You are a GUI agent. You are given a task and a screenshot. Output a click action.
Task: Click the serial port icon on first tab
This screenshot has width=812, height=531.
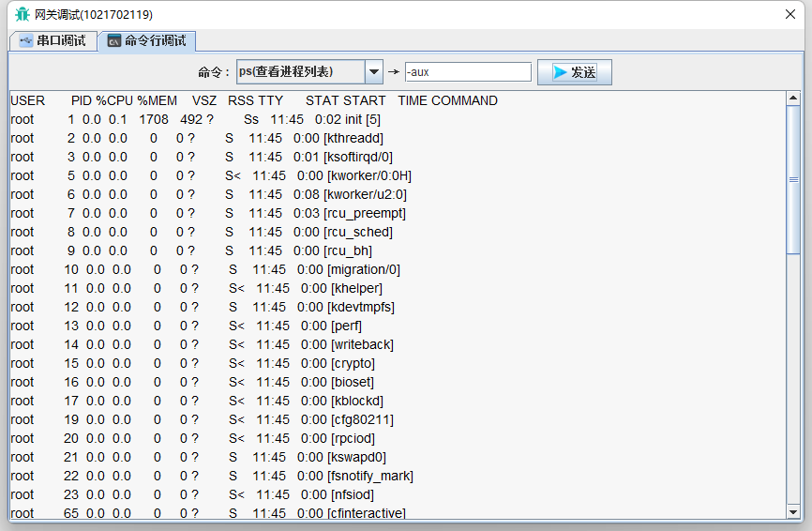click(x=26, y=40)
